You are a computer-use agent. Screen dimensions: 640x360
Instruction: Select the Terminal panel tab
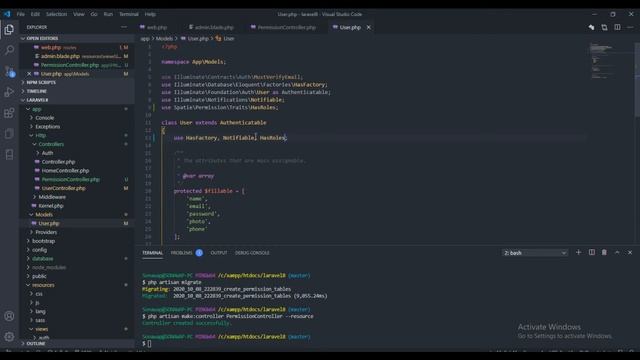pos(153,253)
